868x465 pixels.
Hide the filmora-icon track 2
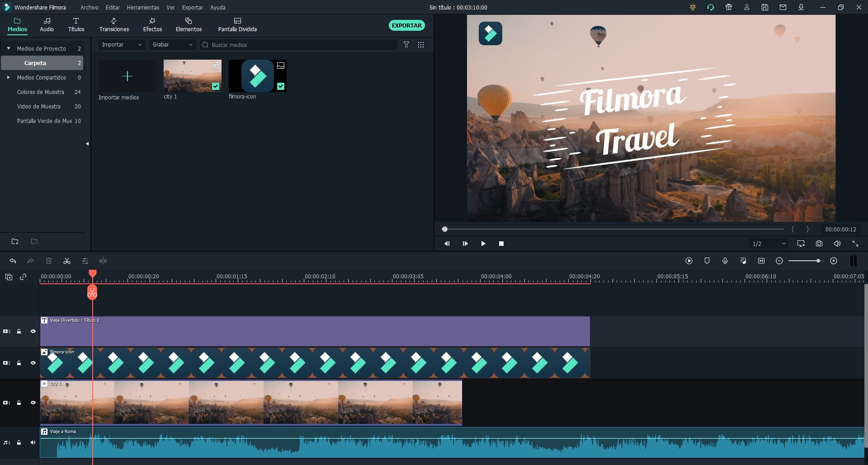click(33, 363)
